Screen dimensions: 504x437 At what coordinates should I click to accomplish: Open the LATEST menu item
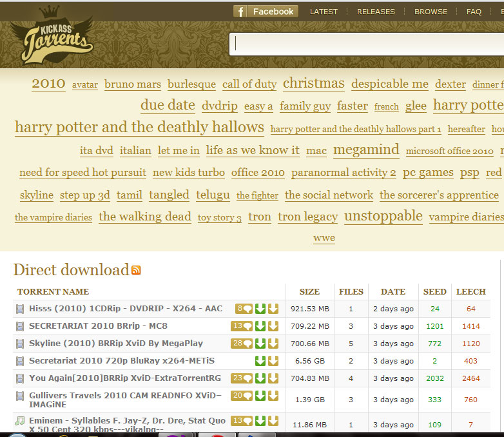324,12
